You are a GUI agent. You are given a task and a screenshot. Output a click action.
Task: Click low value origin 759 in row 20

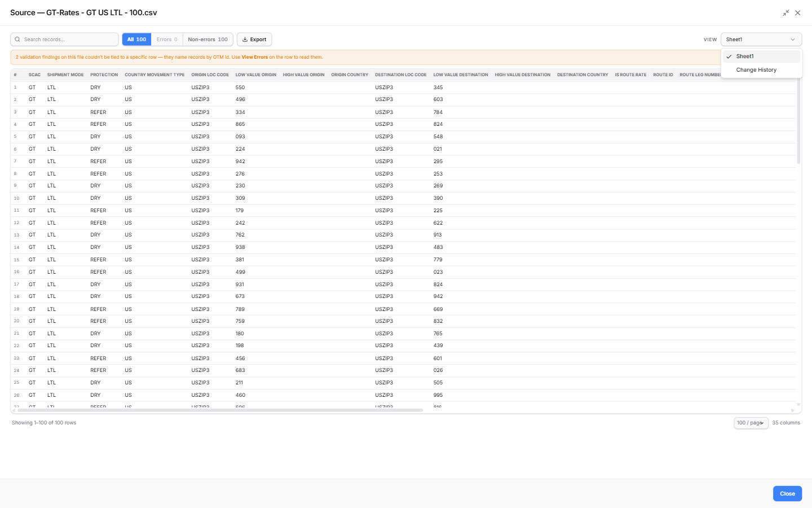pos(240,321)
